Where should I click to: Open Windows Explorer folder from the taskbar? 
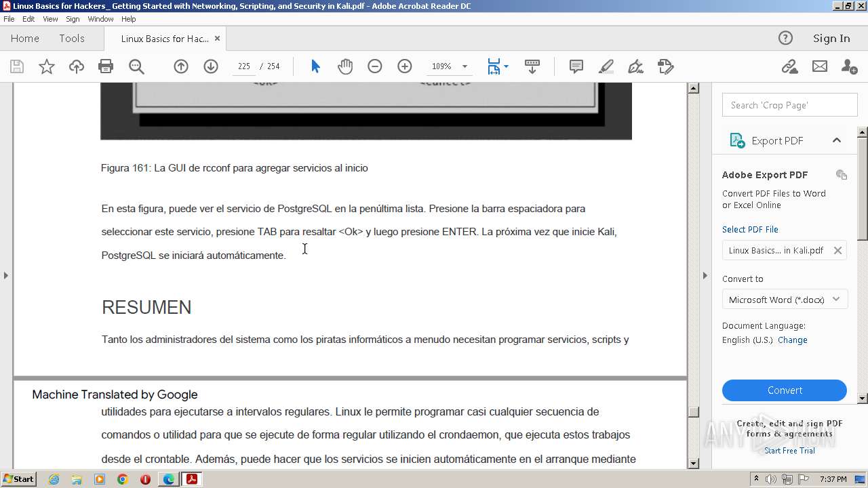pyautogui.click(x=77, y=479)
